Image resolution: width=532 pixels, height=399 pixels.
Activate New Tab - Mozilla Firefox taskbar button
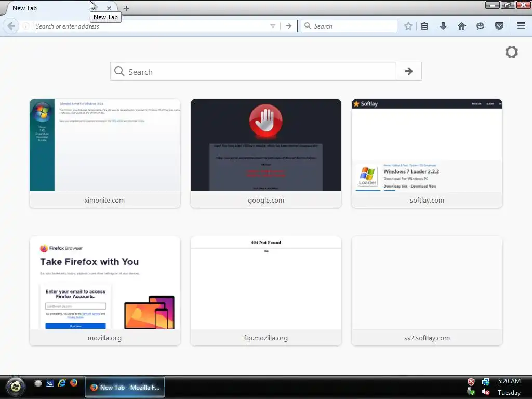click(125, 387)
